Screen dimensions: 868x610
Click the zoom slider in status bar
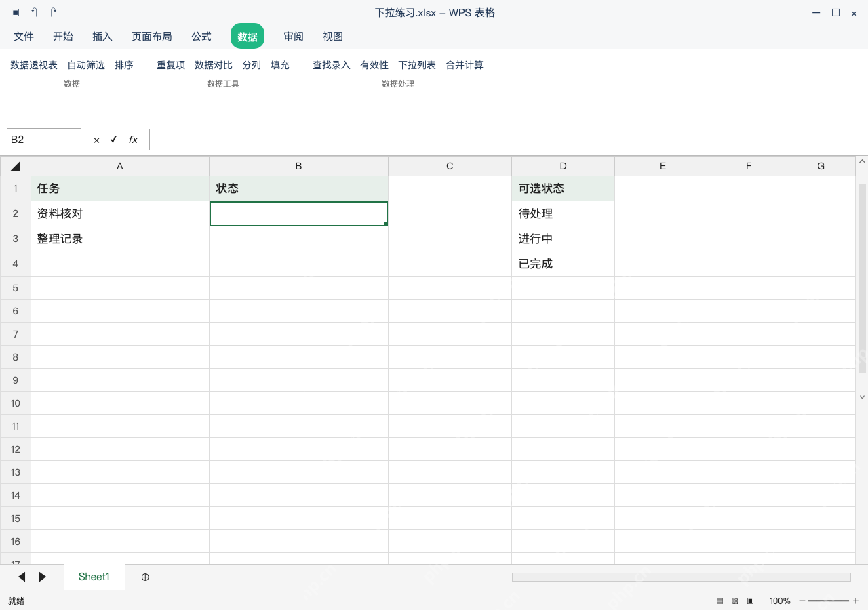[829, 601]
